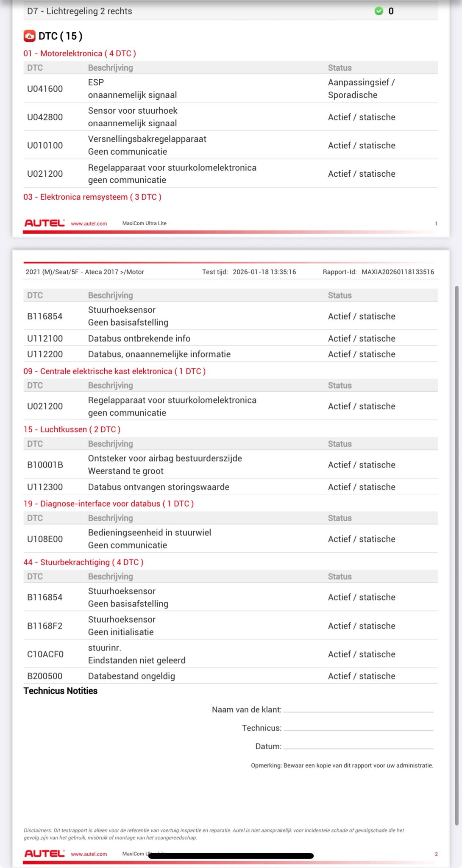The height and width of the screenshot is (868, 462).
Task: Open www.autel.com link in page 2 footer
Action: coord(89,854)
